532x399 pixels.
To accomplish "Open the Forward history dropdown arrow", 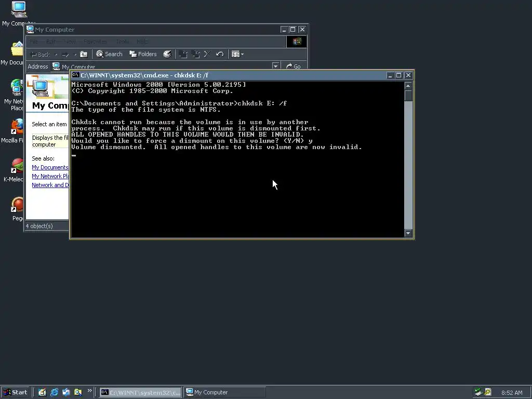I will click(x=75, y=54).
